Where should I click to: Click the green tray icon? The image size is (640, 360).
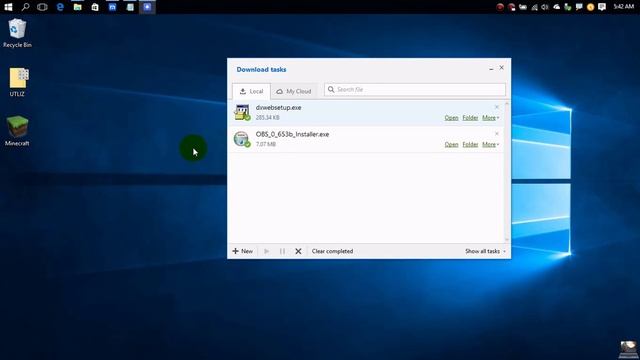[568, 7]
